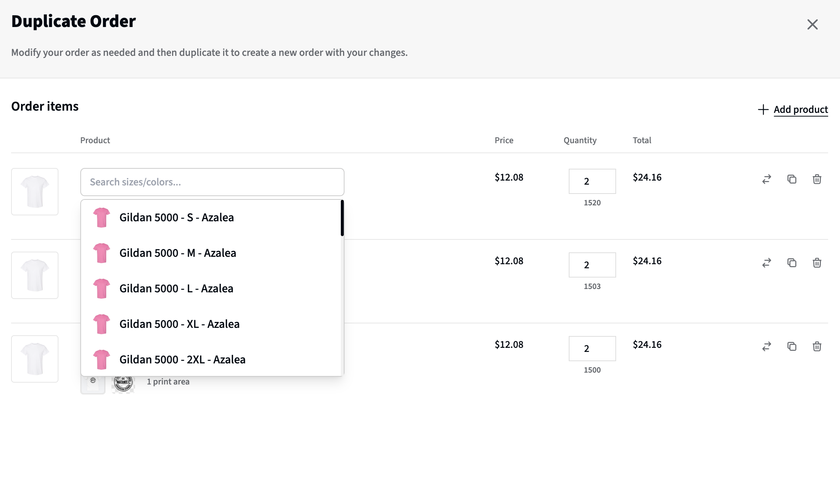The height and width of the screenshot is (504, 840).
Task: Select Gildan 5000 - S - Azalea option
Action: [x=177, y=218]
